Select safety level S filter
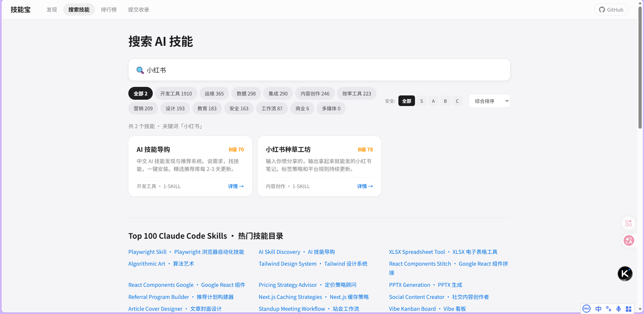Image resolution: width=644 pixels, height=314 pixels. click(x=422, y=101)
